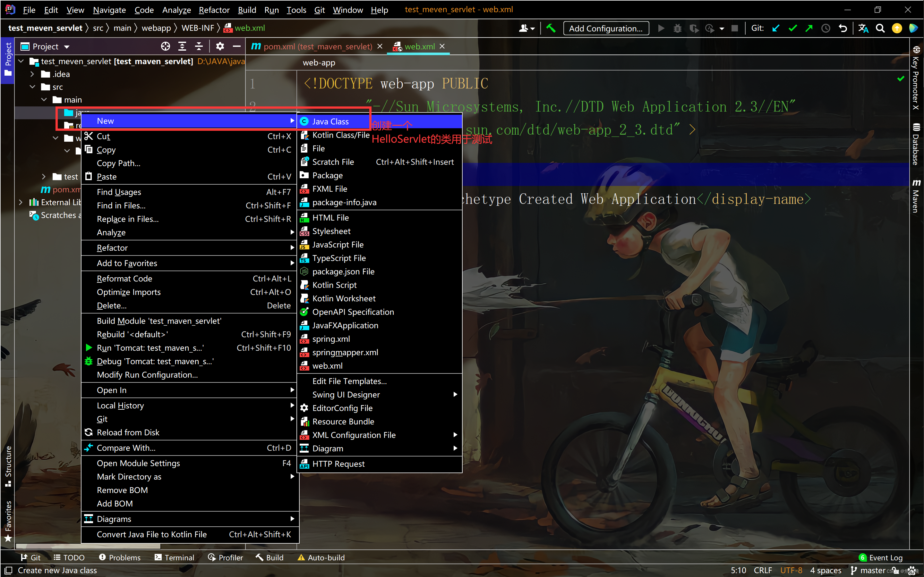The width and height of the screenshot is (924, 577).
Task: Click the Git commit checkmark icon
Action: coord(793,28)
